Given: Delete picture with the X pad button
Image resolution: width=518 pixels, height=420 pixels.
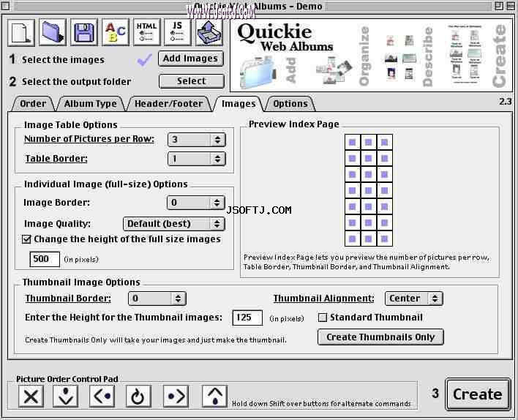Looking at the screenshot, I should pos(31,396).
